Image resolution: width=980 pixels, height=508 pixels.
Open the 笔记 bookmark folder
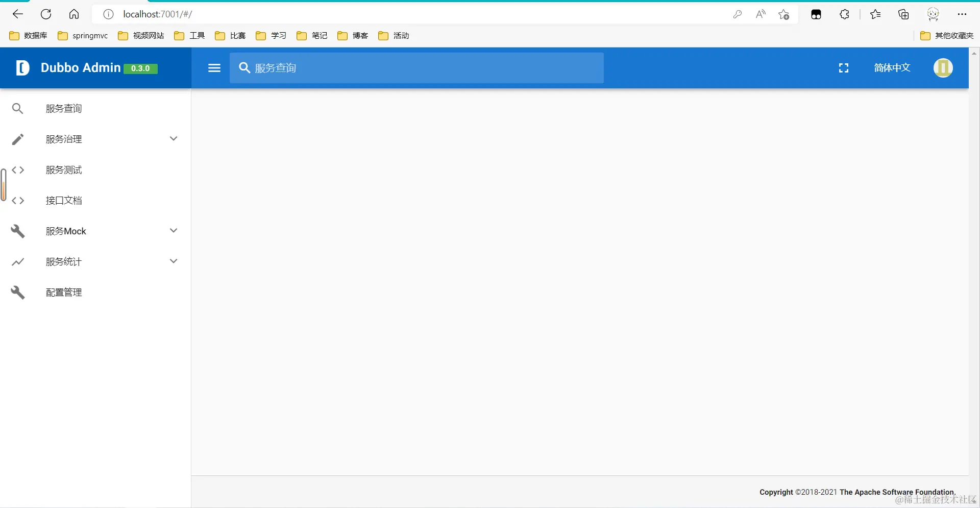click(x=312, y=36)
